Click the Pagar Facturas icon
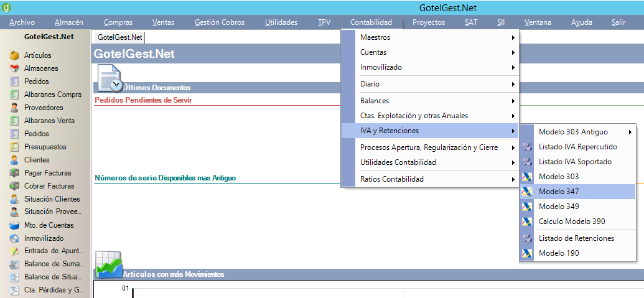This screenshot has height=298, width=644. [15, 173]
